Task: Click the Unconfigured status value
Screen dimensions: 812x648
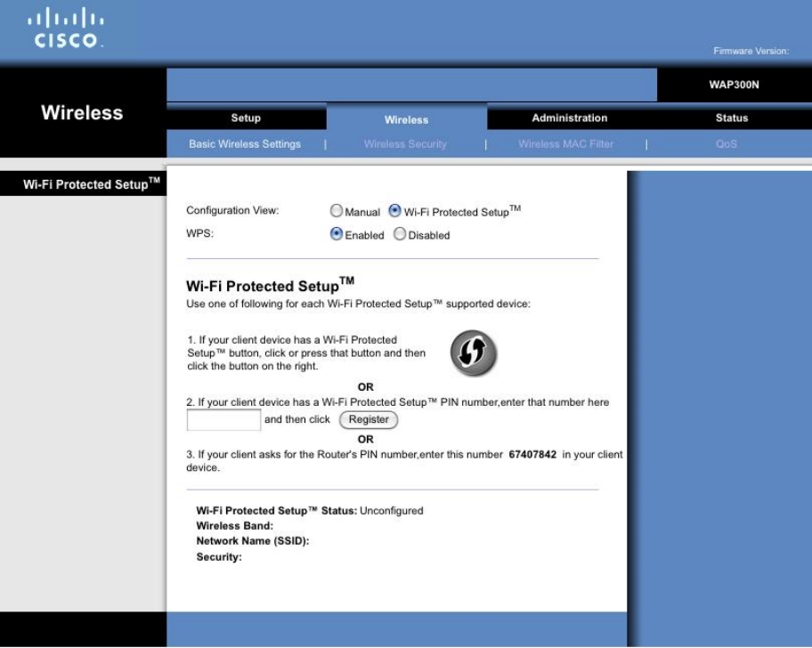Action: pos(392,511)
